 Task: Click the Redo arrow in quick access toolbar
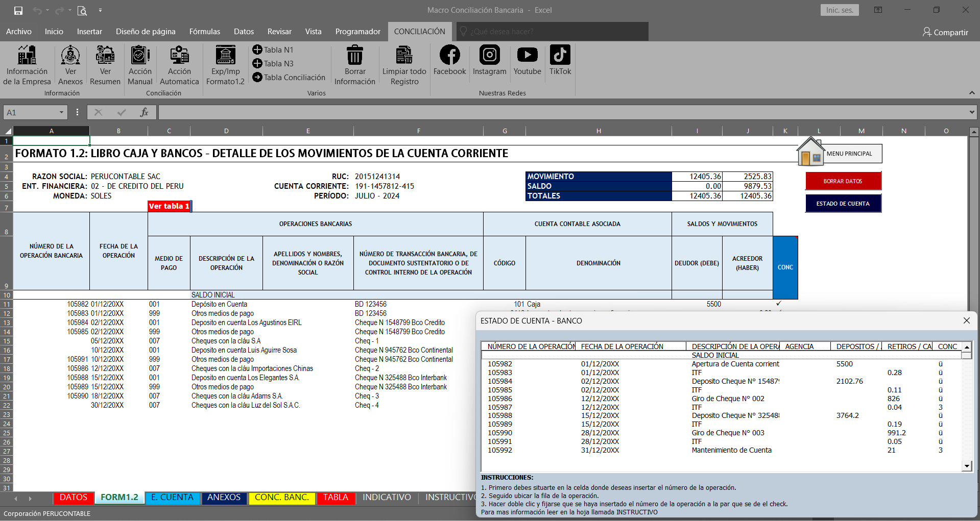pos(59,10)
